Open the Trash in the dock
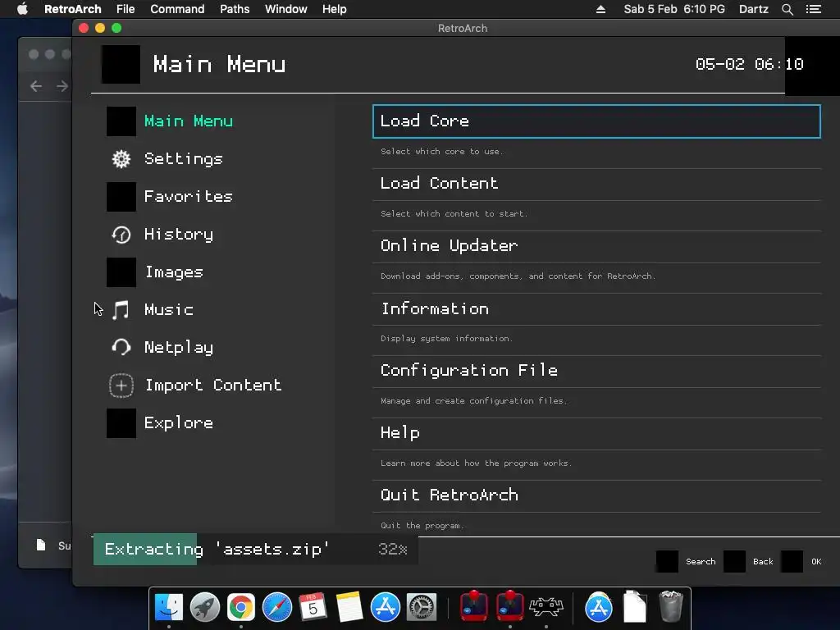The image size is (840, 630). [x=671, y=606]
